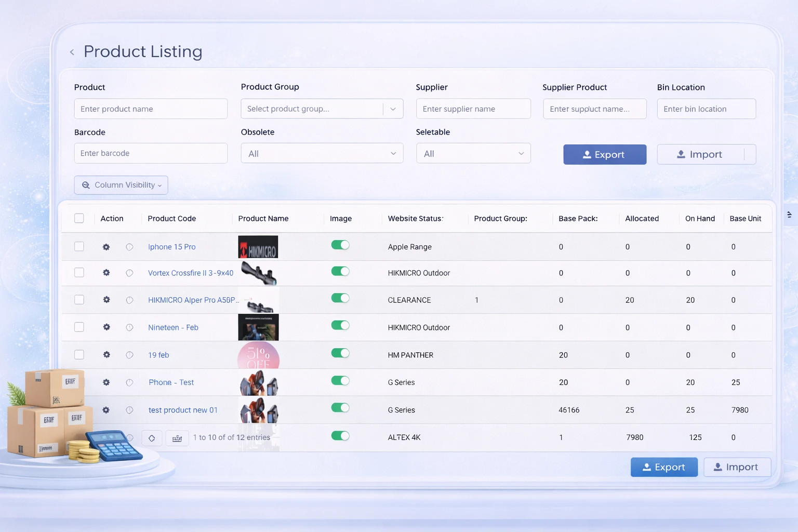Sort by the Product Code column header
This screenshot has height=532, width=798.
[171, 219]
